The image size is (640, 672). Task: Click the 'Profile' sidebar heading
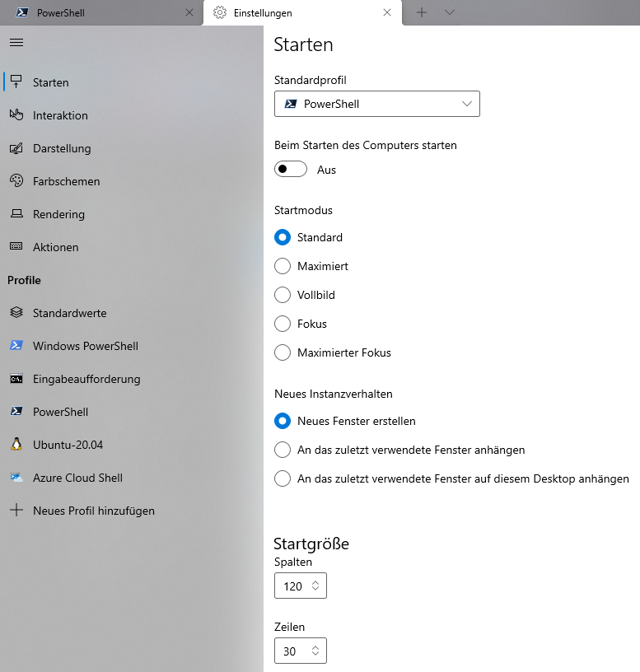24,280
